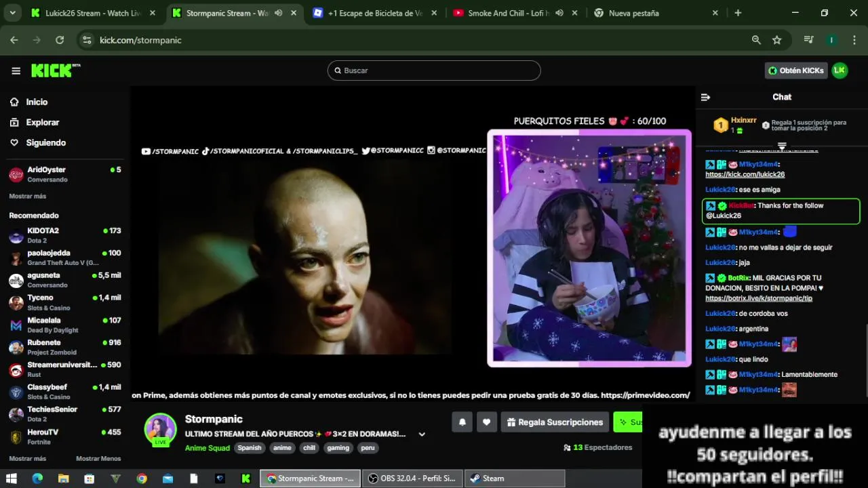The image size is (868, 488).
Task: Open the browser media control icon
Action: click(808, 40)
